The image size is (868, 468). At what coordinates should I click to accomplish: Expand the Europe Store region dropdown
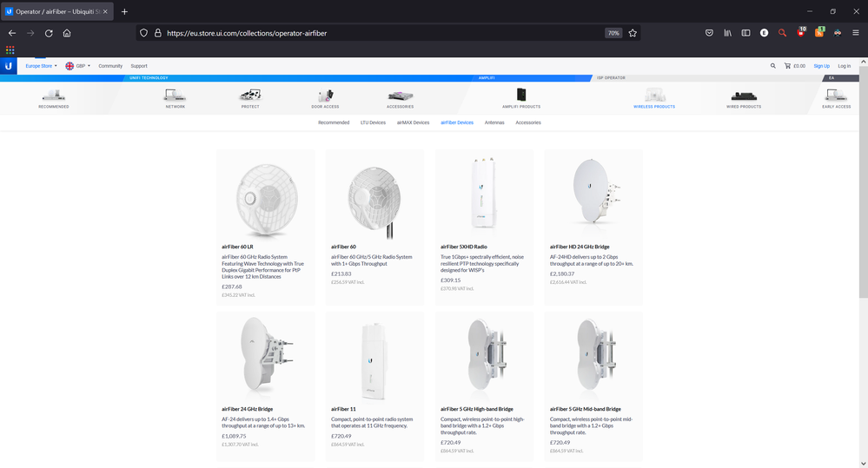pyautogui.click(x=41, y=66)
